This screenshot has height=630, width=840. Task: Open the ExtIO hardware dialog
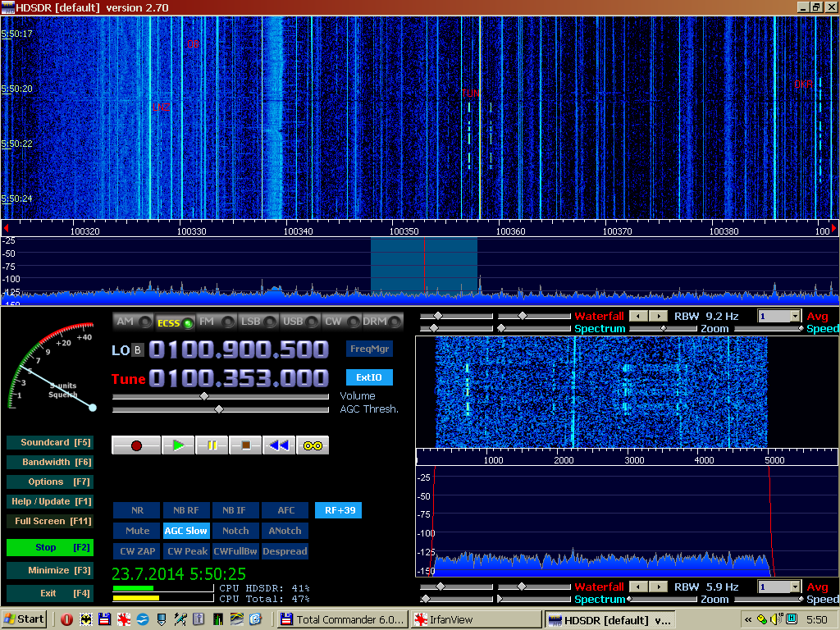click(x=369, y=377)
